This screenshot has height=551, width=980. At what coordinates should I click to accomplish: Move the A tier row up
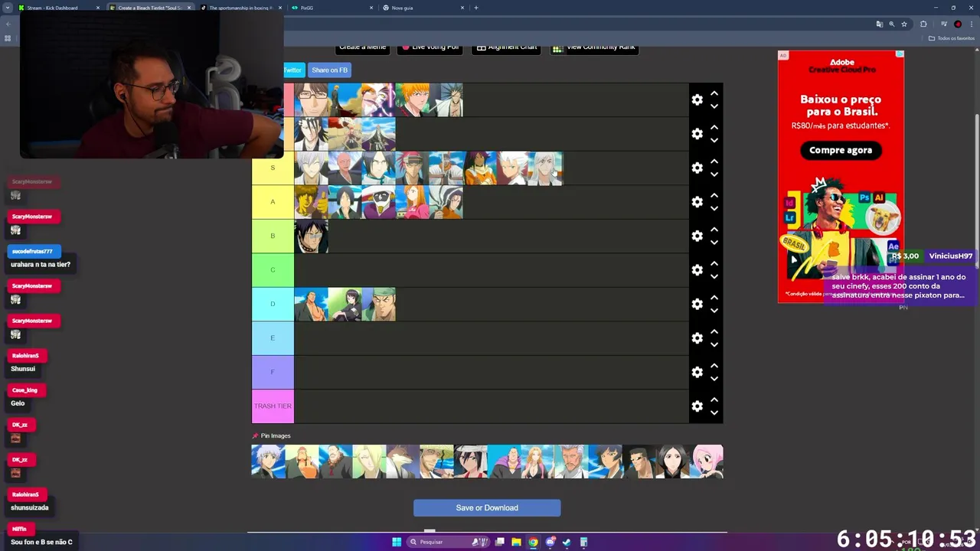[x=714, y=195]
